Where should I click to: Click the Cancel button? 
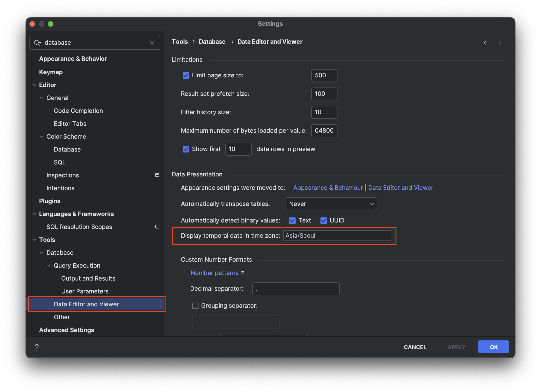pos(415,347)
